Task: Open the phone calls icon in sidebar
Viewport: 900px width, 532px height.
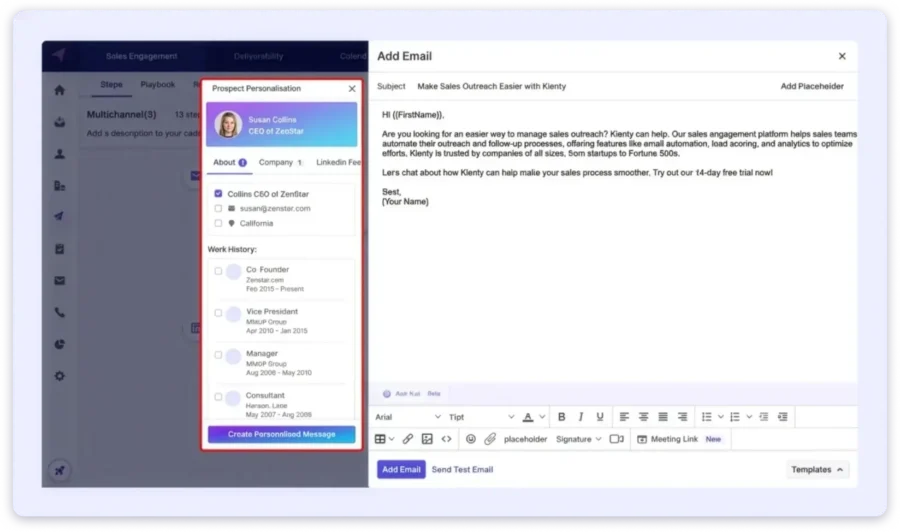Action: pos(59,313)
